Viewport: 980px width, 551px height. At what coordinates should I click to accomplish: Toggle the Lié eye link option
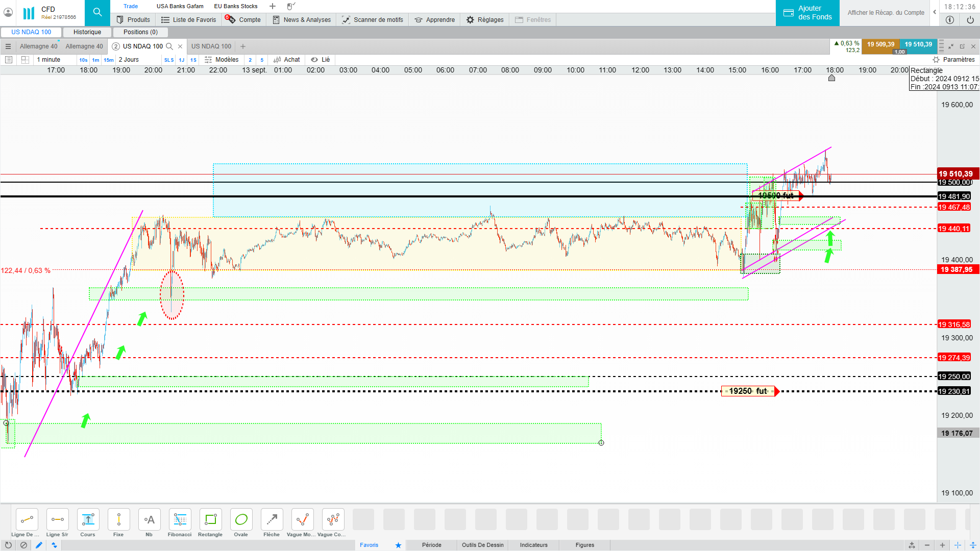click(x=320, y=60)
